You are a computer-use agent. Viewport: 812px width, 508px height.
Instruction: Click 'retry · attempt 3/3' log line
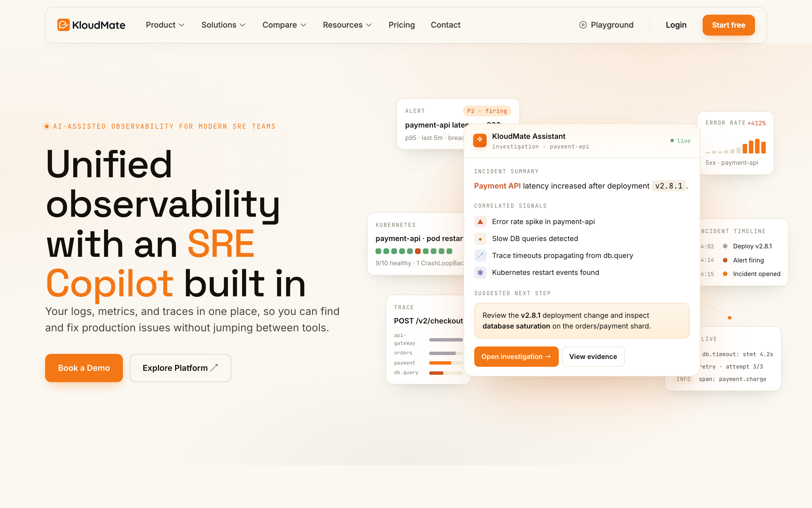[x=731, y=367]
